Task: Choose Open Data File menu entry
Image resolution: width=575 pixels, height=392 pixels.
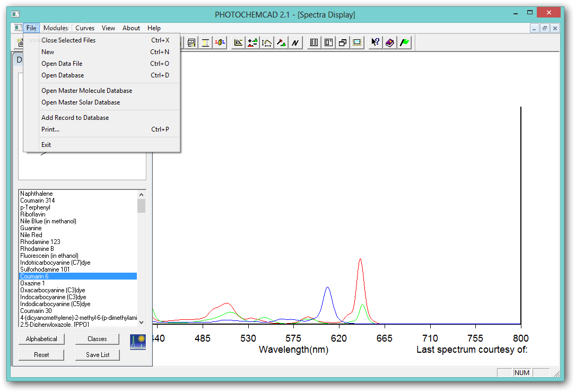Action: tap(101, 64)
